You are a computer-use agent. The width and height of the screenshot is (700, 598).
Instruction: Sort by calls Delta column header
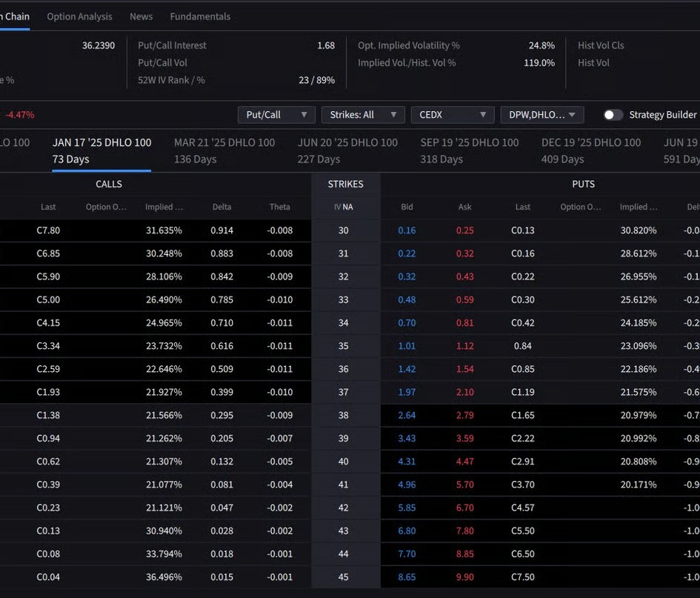[x=221, y=207]
